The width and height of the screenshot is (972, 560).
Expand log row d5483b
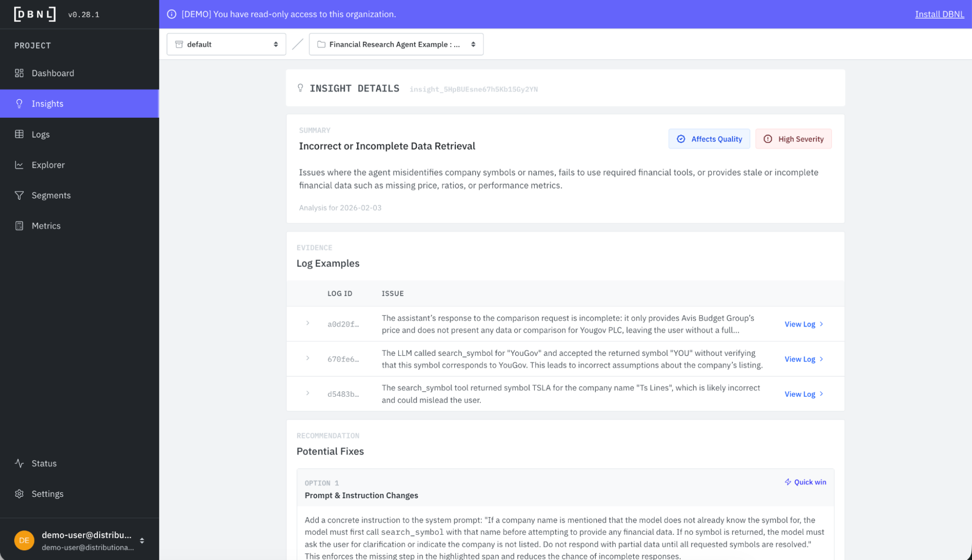pyautogui.click(x=308, y=393)
